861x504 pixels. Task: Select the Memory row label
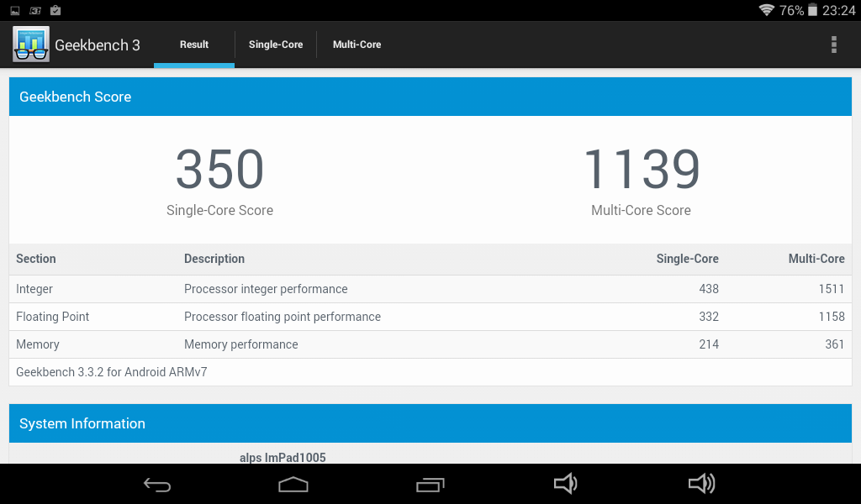[x=37, y=344]
